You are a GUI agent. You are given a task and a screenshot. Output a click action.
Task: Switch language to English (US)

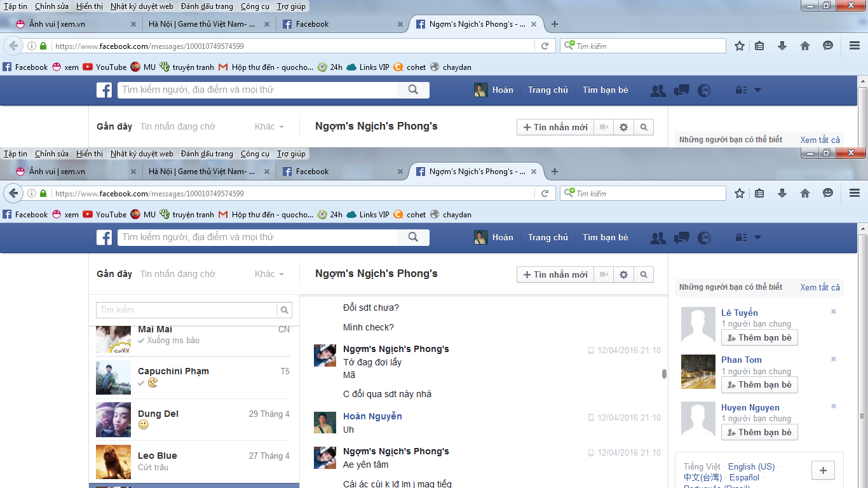751,466
